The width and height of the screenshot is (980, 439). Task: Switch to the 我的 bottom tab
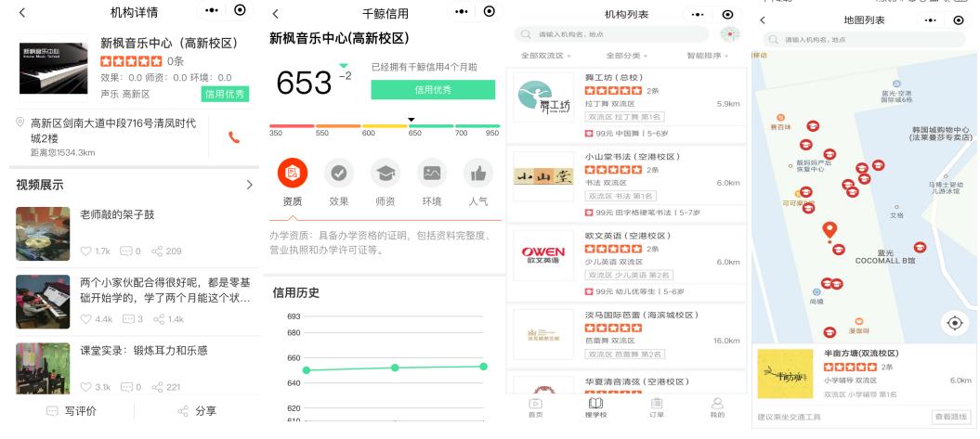coord(717,407)
